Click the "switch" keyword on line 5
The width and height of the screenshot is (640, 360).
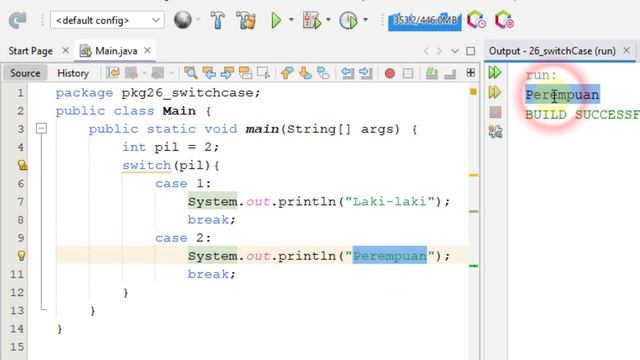coord(146,165)
